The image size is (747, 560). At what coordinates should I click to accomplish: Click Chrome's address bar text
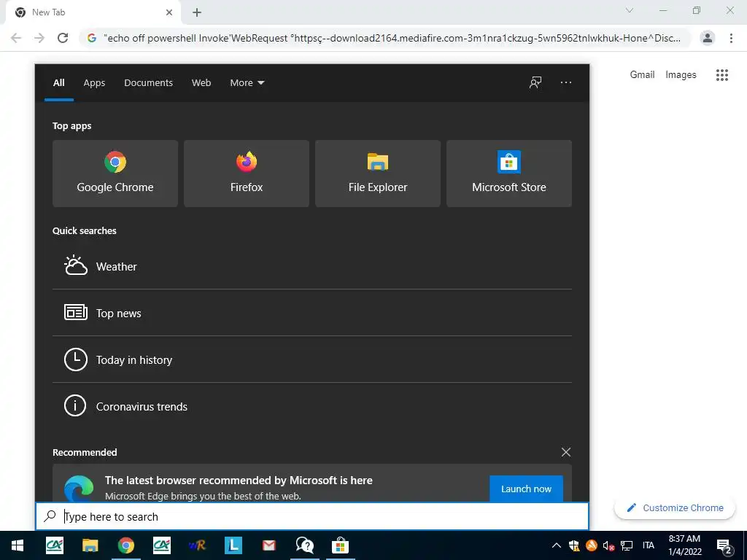coord(392,38)
